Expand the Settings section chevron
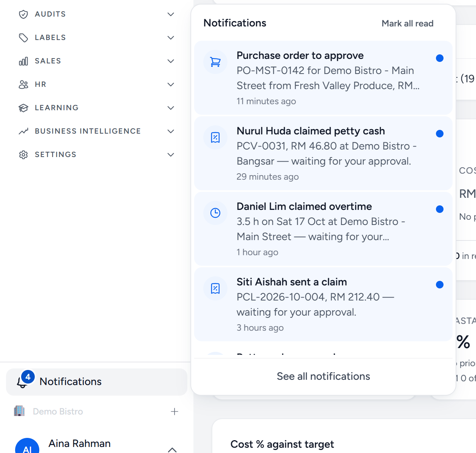Viewport: 476px width, 453px height. pyautogui.click(x=171, y=155)
